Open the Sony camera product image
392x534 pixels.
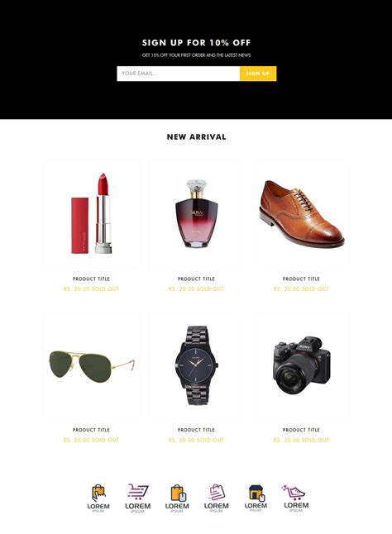click(x=302, y=365)
